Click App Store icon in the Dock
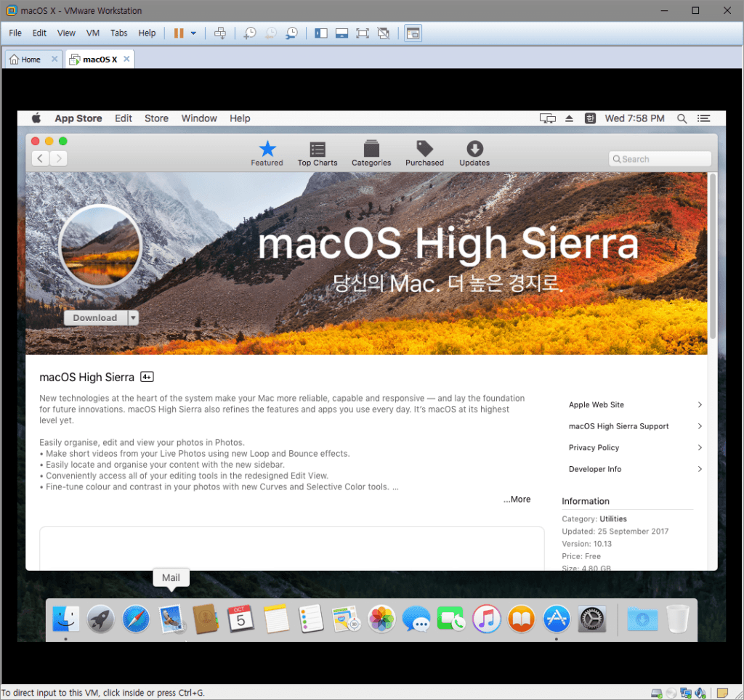The height and width of the screenshot is (700, 744). tap(557, 619)
